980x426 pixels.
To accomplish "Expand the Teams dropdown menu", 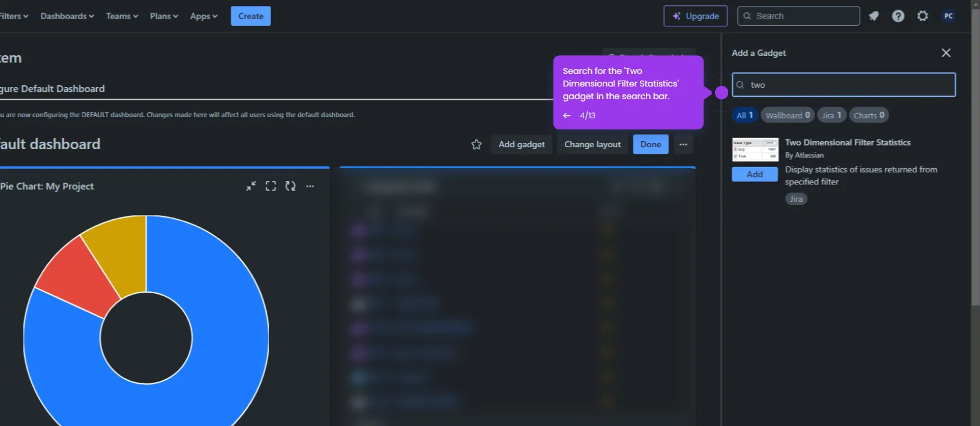I will [122, 16].
